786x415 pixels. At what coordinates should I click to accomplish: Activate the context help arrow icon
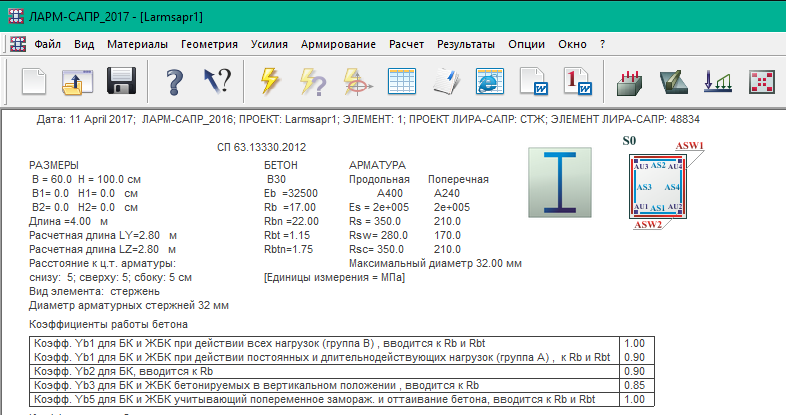pos(217,82)
